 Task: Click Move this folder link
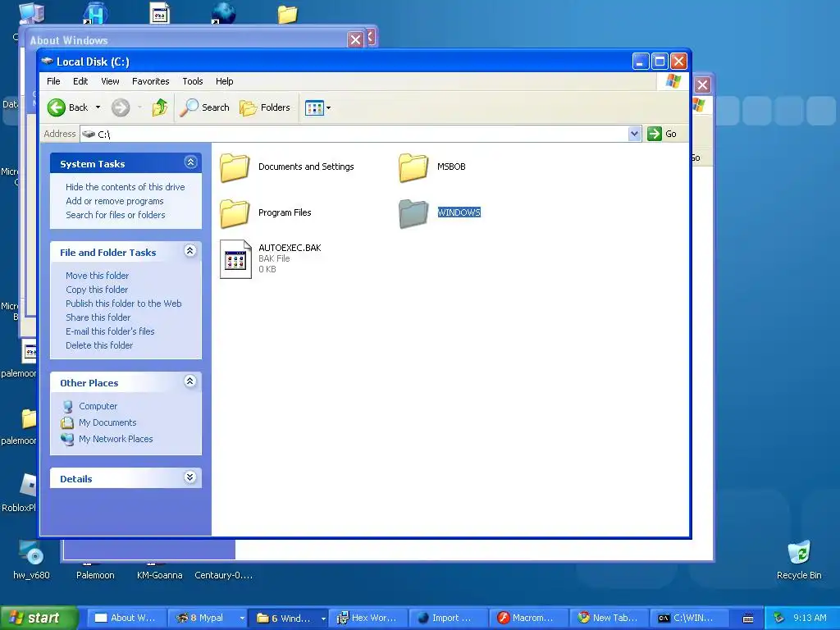[97, 276]
